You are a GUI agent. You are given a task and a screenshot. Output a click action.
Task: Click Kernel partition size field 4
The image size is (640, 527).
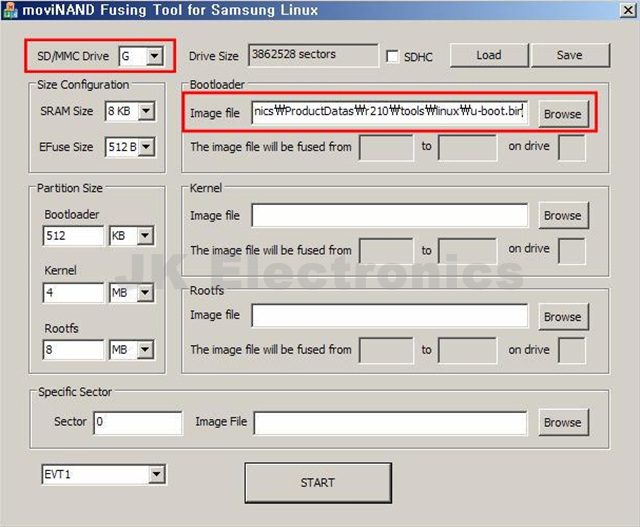click(x=73, y=293)
